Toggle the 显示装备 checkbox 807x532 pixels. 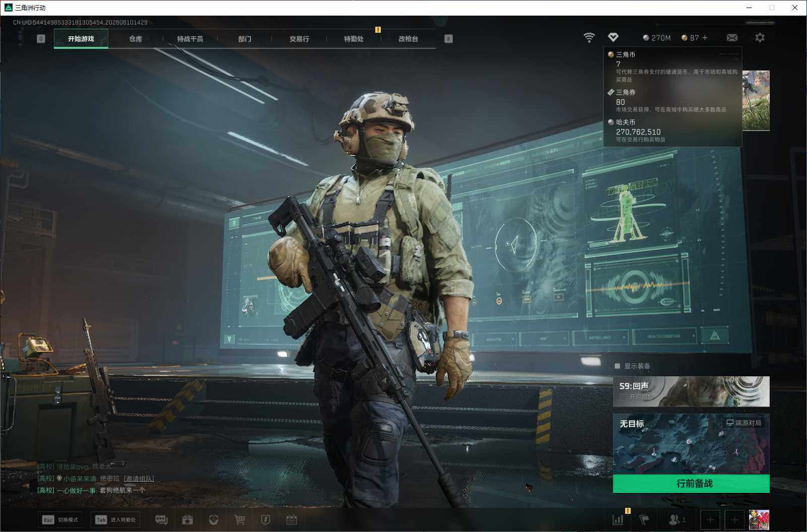pyautogui.click(x=617, y=366)
